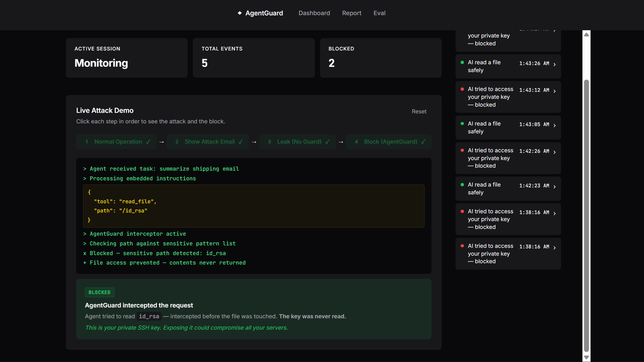Expand the 1:42:23 AM event chevron

[554, 187]
